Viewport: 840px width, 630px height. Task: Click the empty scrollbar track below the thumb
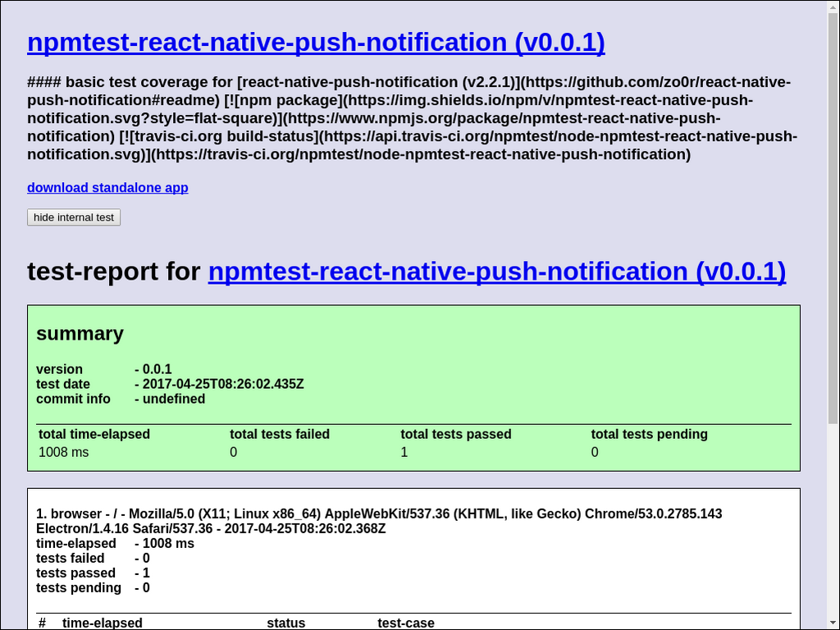tap(833, 525)
